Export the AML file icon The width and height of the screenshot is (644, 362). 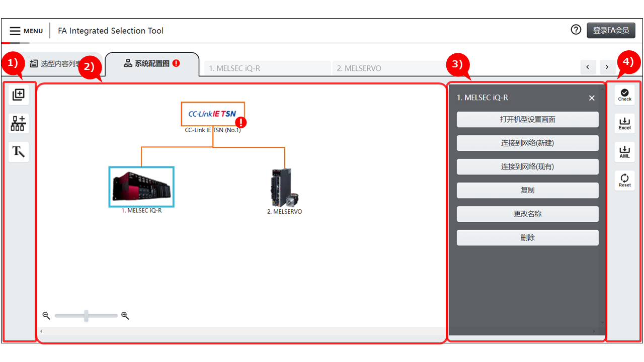click(x=624, y=152)
